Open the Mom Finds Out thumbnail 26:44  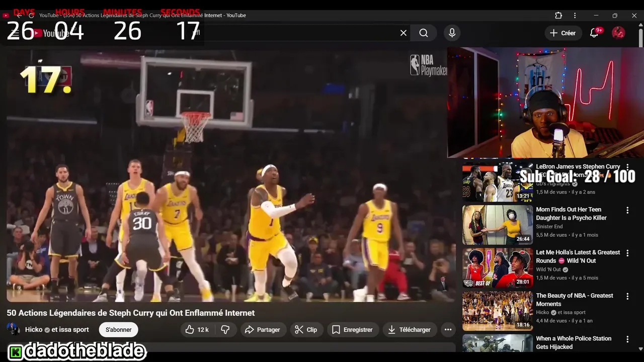(x=498, y=225)
